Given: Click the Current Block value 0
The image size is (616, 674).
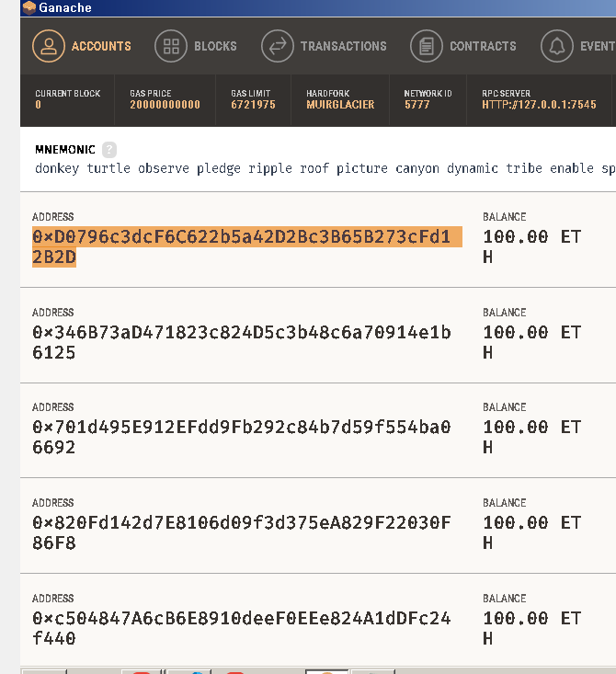Looking at the screenshot, I should click(39, 105).
